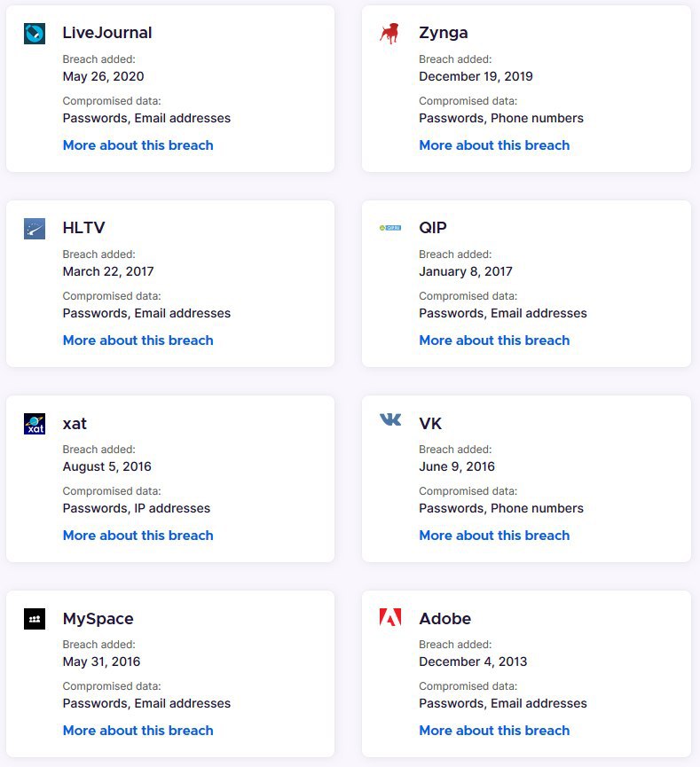Click Breach added label in Adobe card
The width and height of the screenshot is (700, 767).
coord(455,645)
